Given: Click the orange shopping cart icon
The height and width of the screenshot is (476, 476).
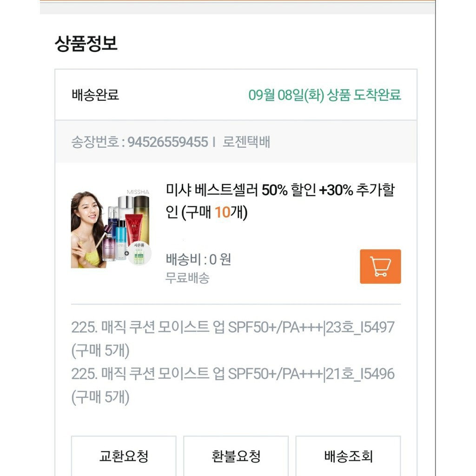Looking at the screenshot, I should click(x=380, y=266).
